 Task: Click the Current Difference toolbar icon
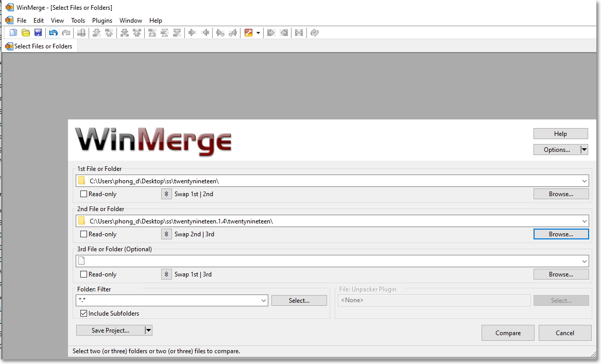click(x=164, y=33)
